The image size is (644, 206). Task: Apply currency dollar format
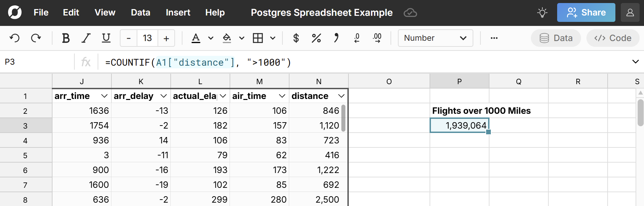pyautogui.click(x=296, y=38)
